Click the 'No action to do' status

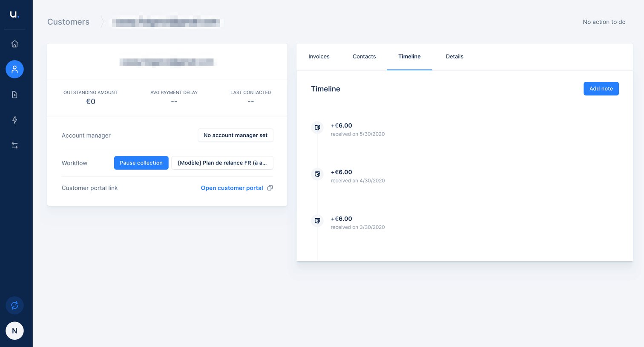point(604,22)
